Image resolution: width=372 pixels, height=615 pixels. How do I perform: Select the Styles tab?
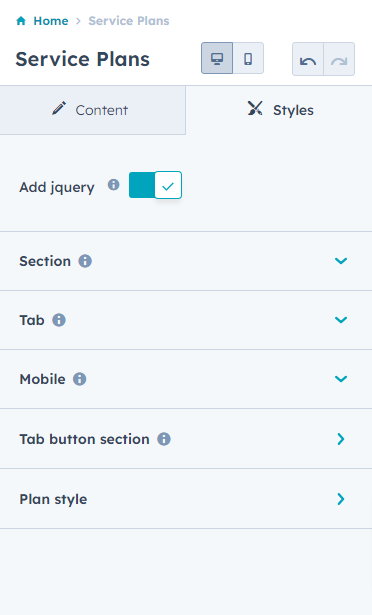pyautogui.click(x=279, y=110)
